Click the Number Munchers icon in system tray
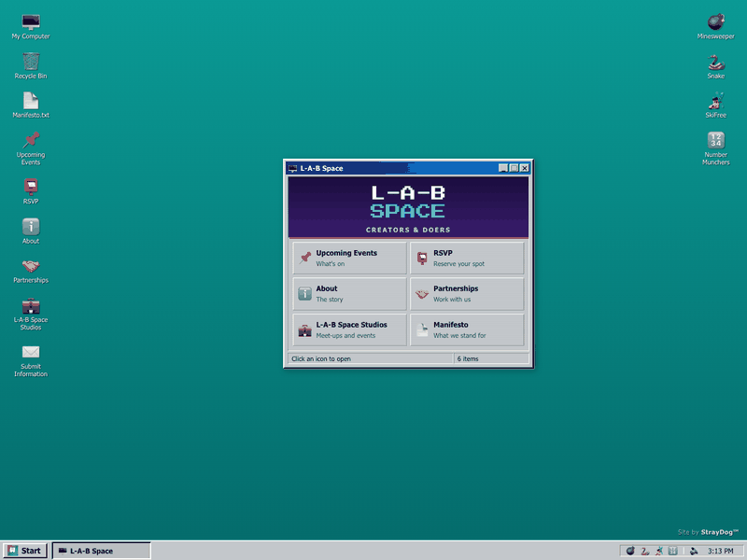The image size is (747, 560). 672,551
